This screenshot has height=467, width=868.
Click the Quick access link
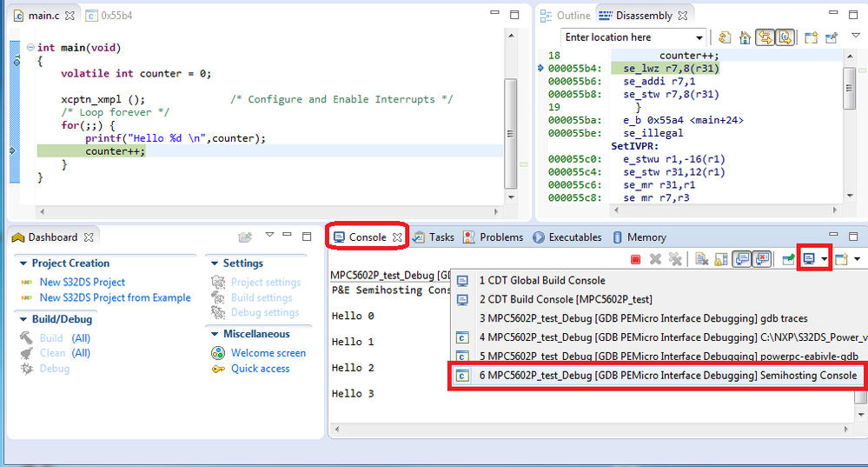tap(260, 369)
